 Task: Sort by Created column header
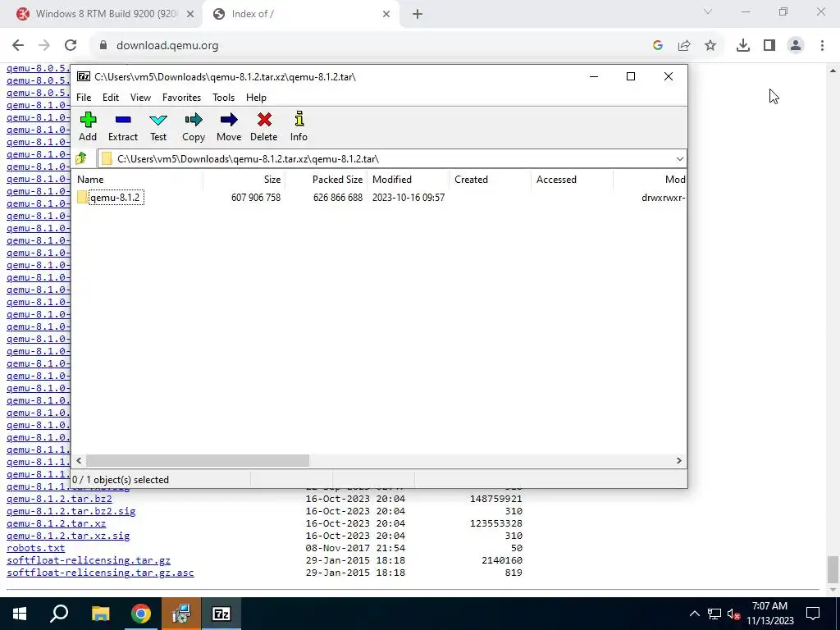(x=490, y=180)
